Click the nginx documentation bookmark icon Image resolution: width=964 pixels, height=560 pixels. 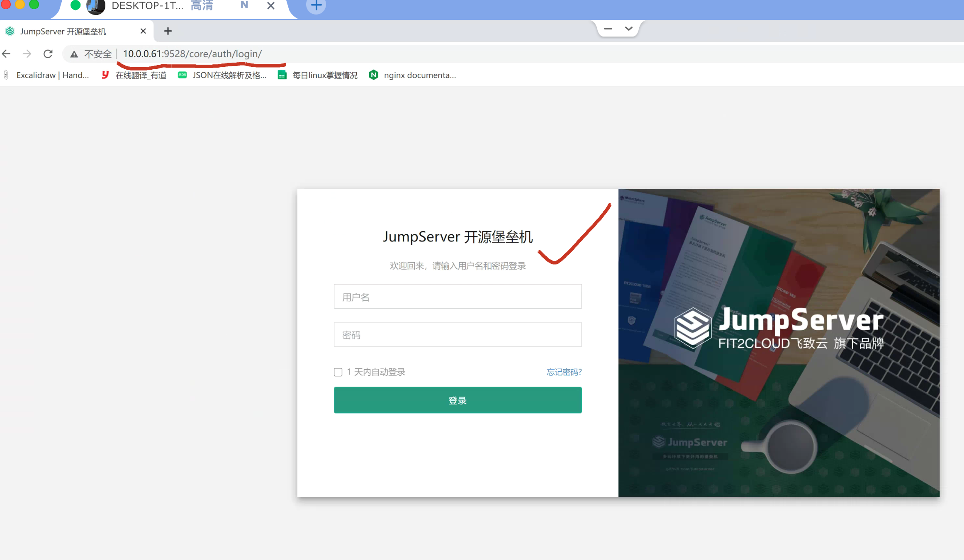[374, 75]
